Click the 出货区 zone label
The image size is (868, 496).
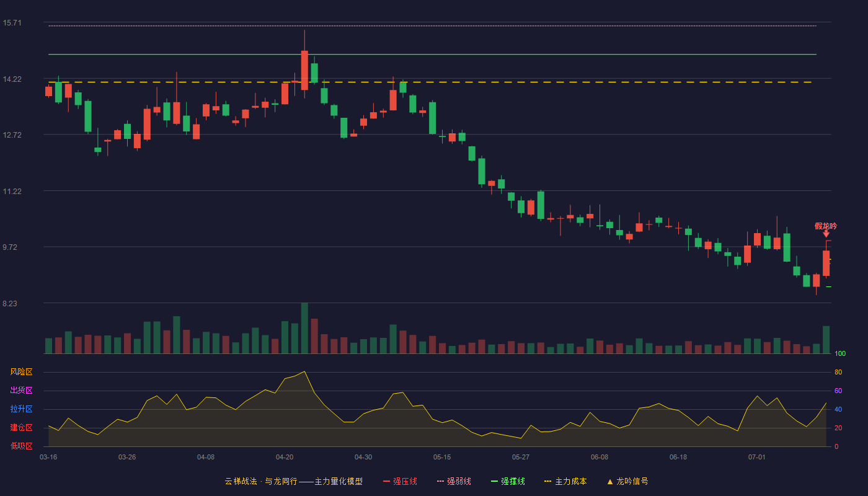pos(21,391)
